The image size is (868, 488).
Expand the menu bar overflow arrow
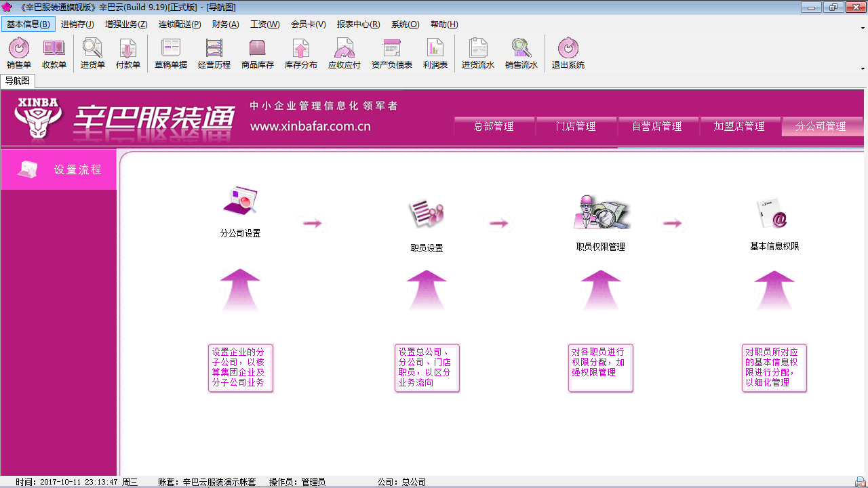pyautogui.click(x=863, y=28)
